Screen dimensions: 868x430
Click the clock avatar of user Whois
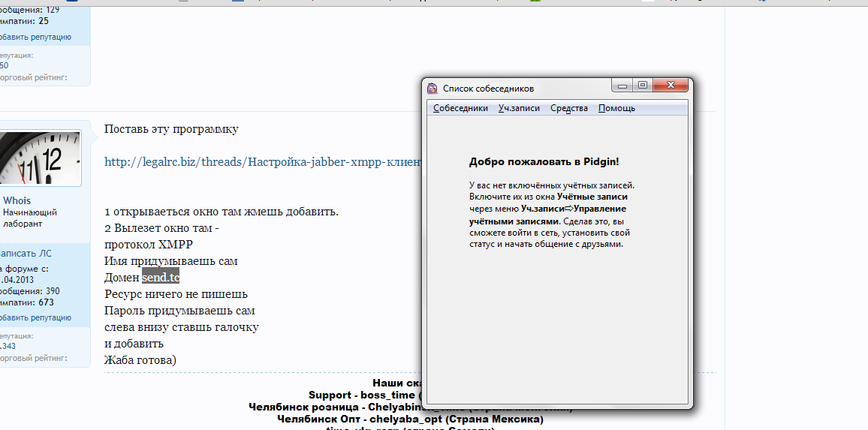coord(39,158)
